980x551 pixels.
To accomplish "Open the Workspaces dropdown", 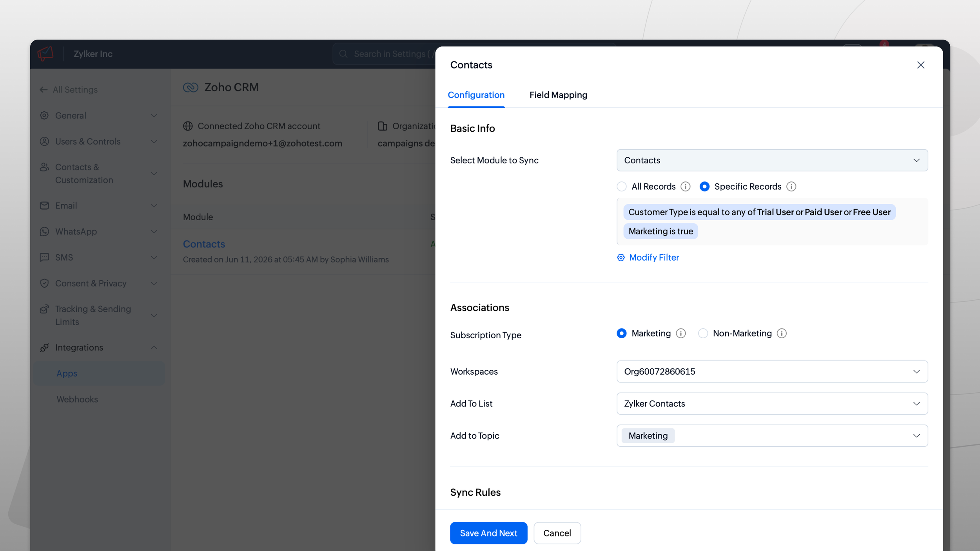I will pos(772,372).
